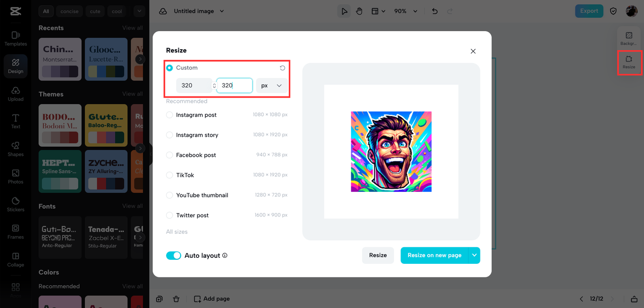Select the Instagram story radio option
This screenshot has height=308, width=644.
(x=170, y=135)
